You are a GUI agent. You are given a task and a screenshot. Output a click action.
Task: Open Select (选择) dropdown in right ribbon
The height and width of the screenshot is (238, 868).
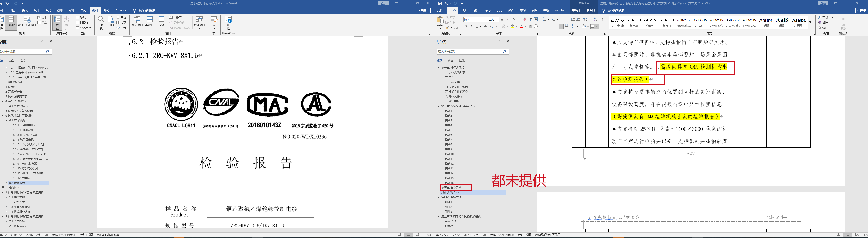click(825, 28)
